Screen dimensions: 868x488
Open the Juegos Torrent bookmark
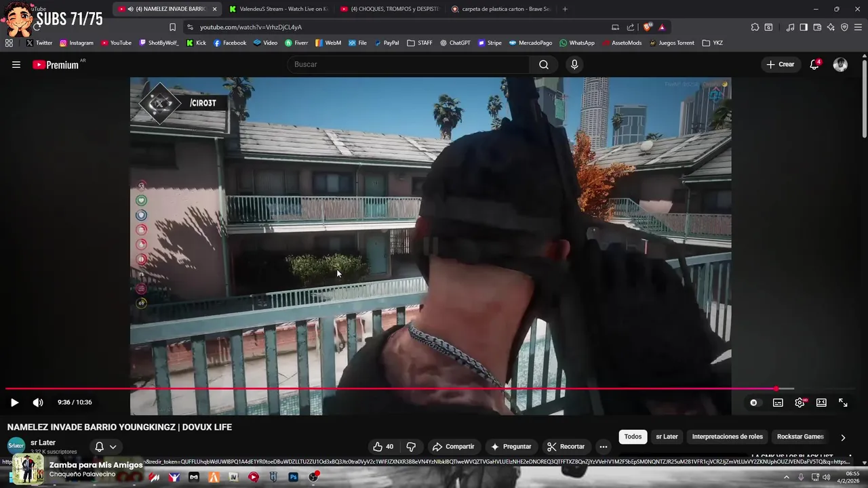(672, 43)
